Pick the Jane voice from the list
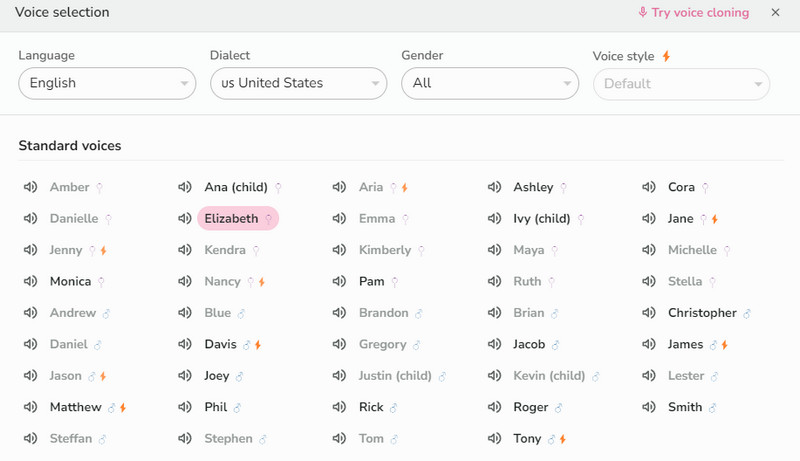Image resolution: width=800 pixels, height=461 pixels. click(x=680, y=218)
